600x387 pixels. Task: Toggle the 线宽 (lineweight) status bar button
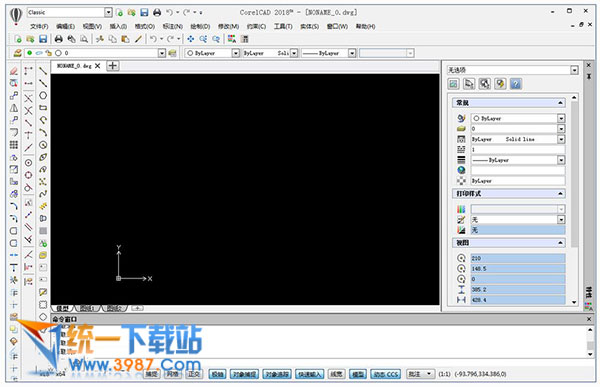(336, 374)
